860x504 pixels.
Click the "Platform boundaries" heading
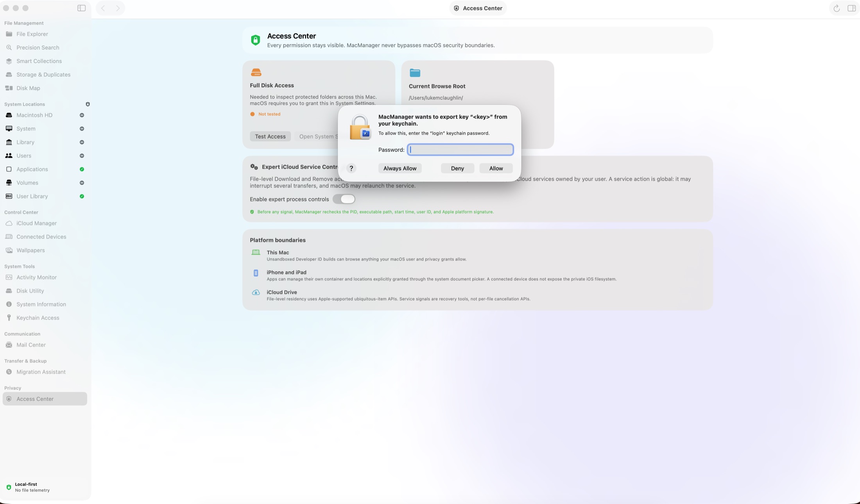click(x=278, y=240)
